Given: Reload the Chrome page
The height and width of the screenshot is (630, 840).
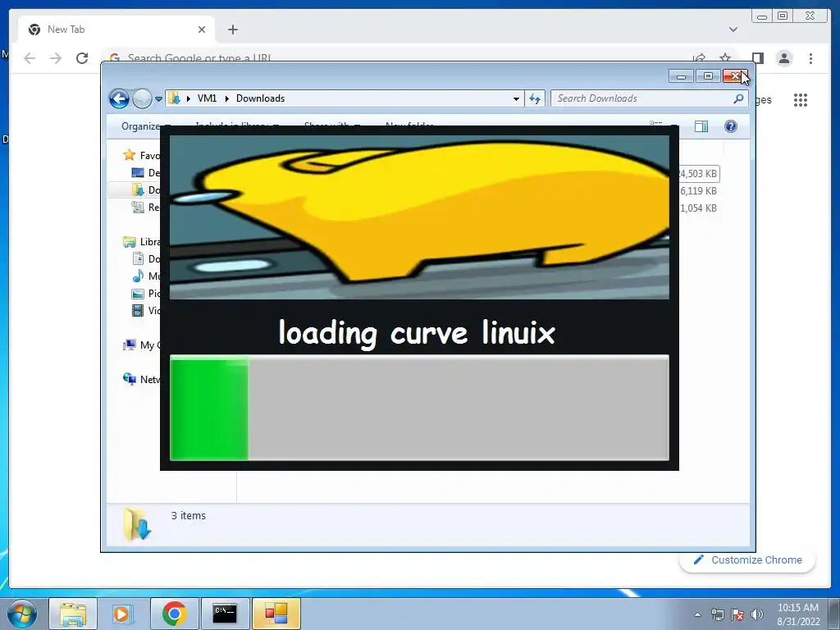Looking at the screenshot, I should coord(82,58).
